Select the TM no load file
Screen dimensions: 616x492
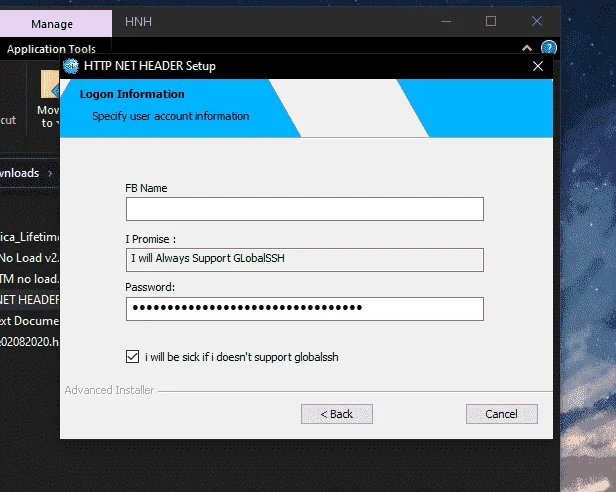coord(29,279)
